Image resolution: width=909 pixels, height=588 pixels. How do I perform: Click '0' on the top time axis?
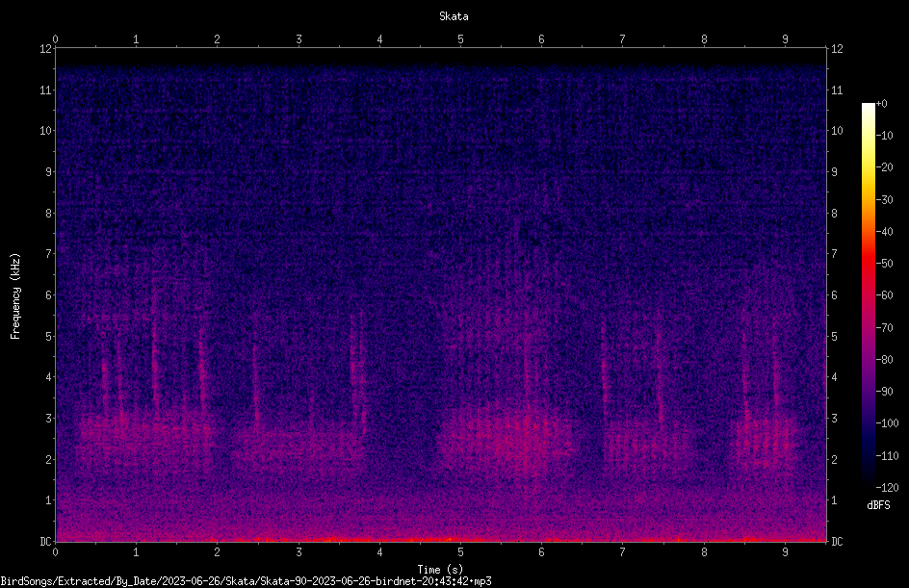55,39
